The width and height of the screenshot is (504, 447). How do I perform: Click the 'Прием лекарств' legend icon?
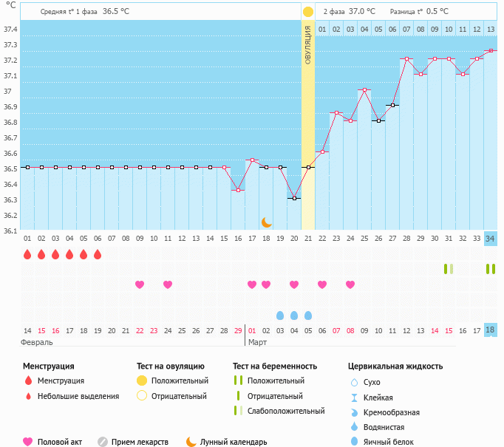(103, 442)
